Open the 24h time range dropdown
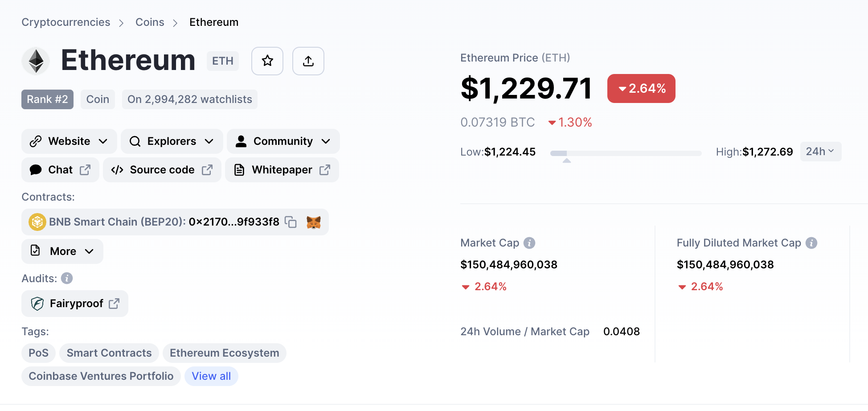Viewport: 868px width, 411px height. click(821, 152)
